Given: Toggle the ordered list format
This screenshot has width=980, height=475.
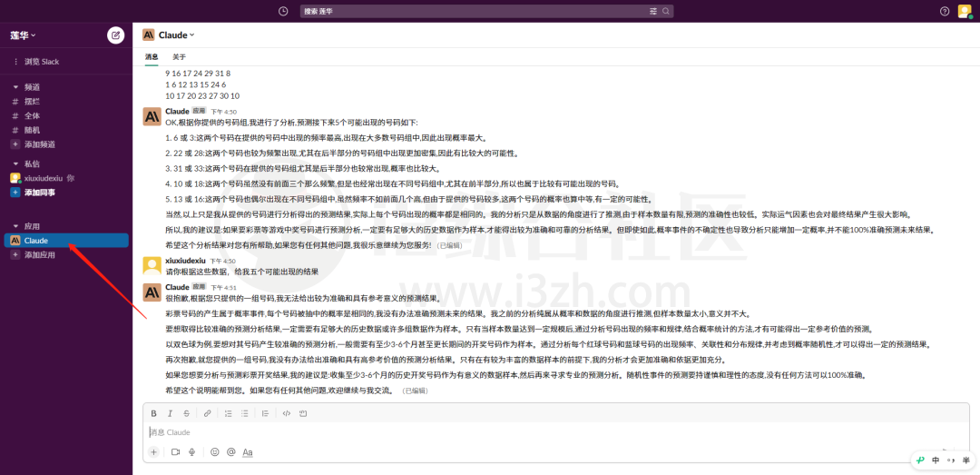Looking at the screenshot, I should pos(228,413).
